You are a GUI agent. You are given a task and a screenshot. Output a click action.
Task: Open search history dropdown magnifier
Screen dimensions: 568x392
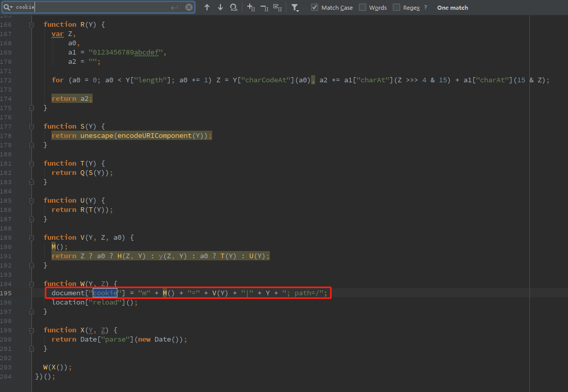[x=8, y=7]
